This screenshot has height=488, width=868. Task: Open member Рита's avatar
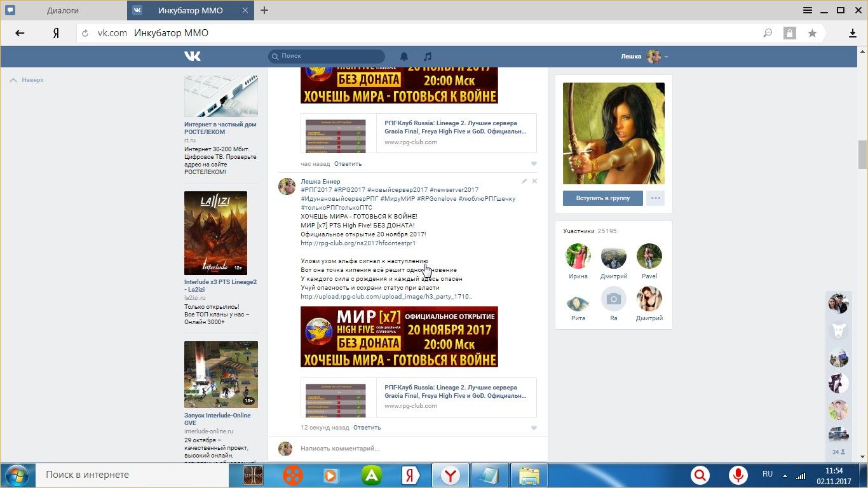tap(578, 299)
